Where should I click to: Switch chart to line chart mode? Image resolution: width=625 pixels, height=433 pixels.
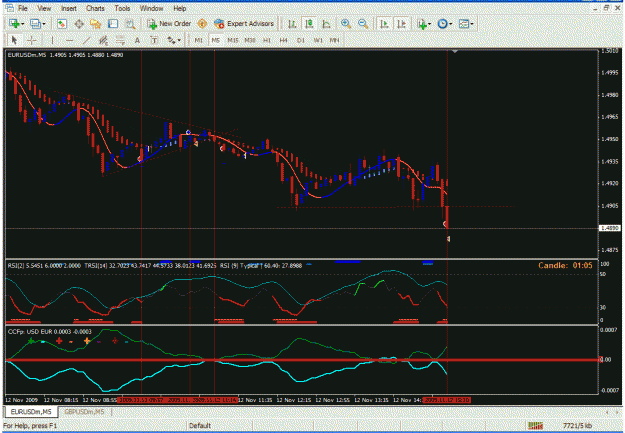(326, 24)
